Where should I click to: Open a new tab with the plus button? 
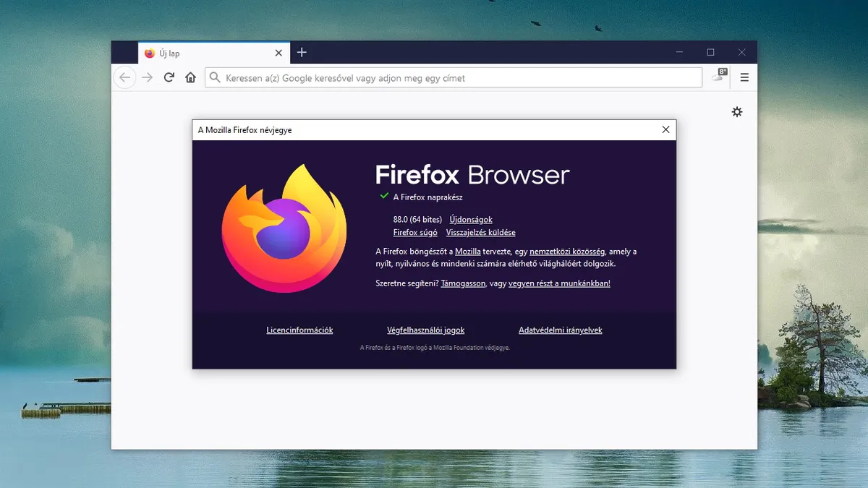tap(302, 52)
